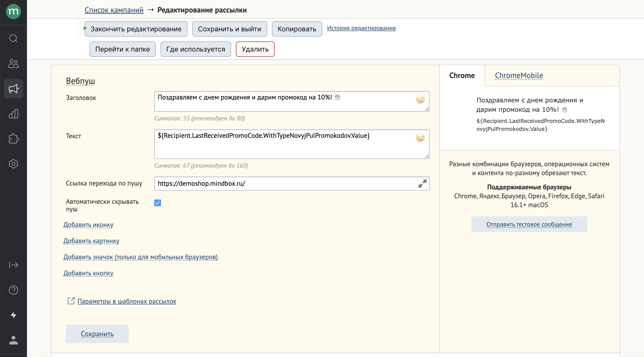Open the help question mark icon
Screen dimensions: 644x357
[x=13, y=290]
